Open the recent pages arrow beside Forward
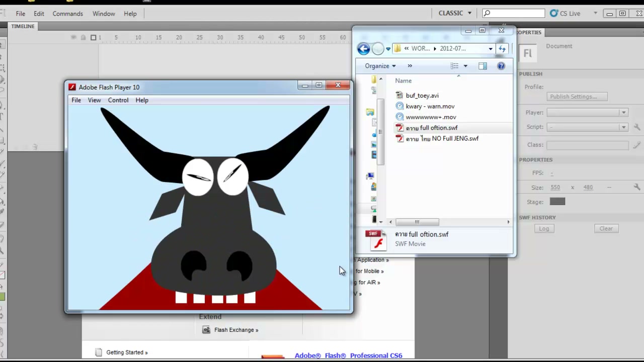644x362 pixels. tap(388, 49)
